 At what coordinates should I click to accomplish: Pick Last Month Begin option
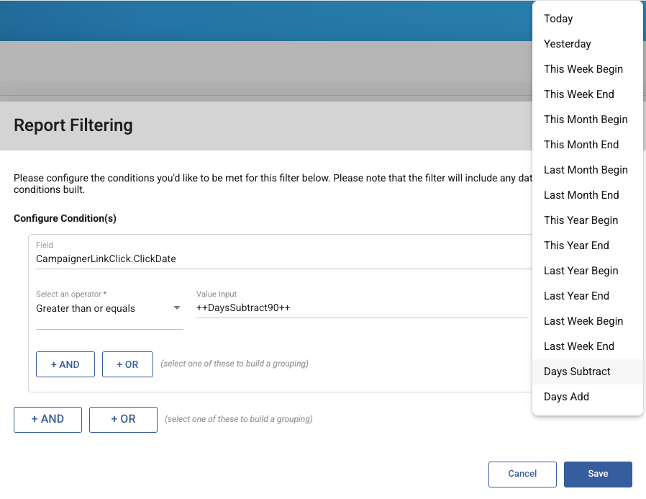(587, 170)
